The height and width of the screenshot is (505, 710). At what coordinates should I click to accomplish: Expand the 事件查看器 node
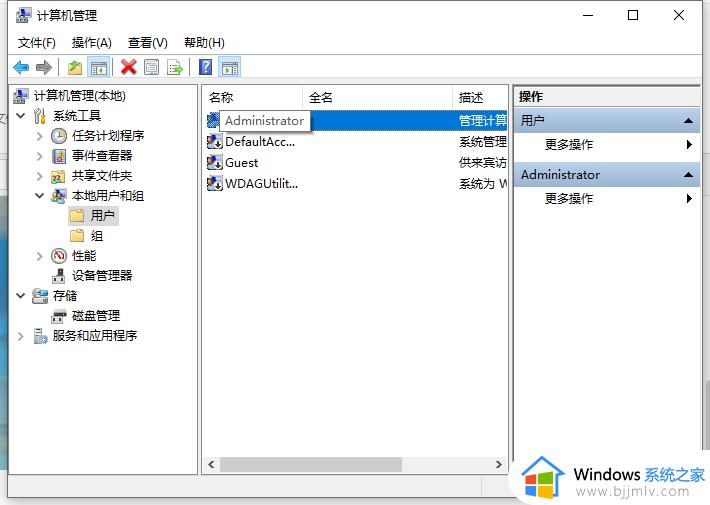coord(39,156)
